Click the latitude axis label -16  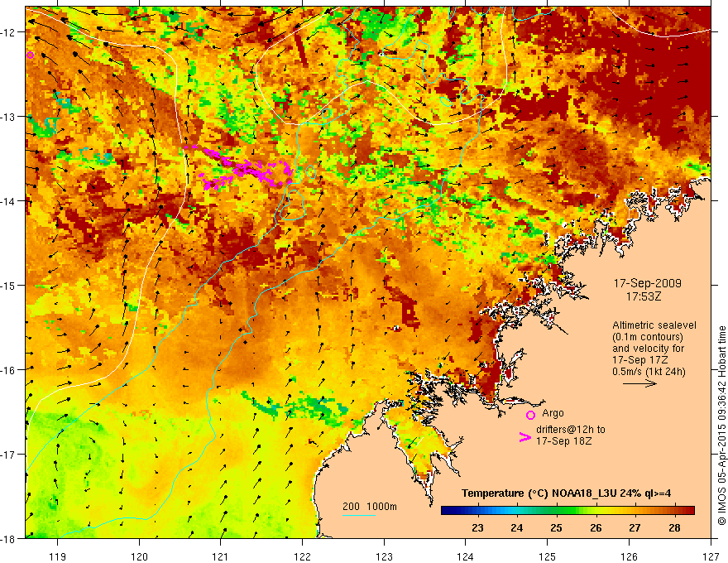point(9,370)
